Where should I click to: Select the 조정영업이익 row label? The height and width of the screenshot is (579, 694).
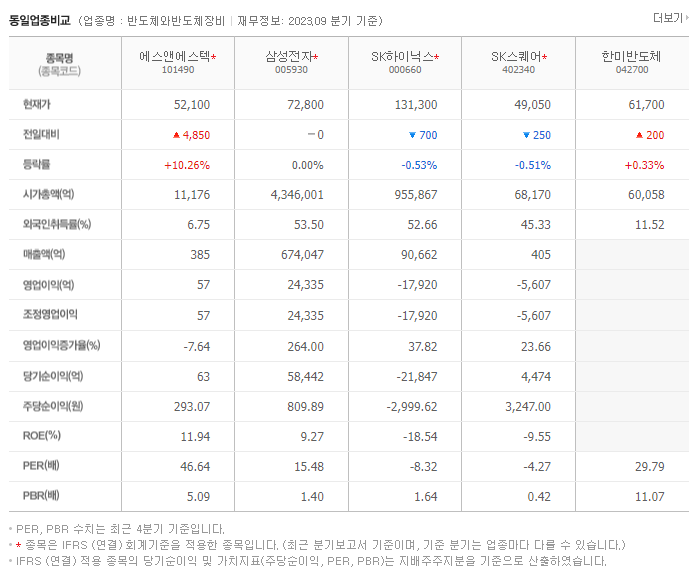point(50,315)
